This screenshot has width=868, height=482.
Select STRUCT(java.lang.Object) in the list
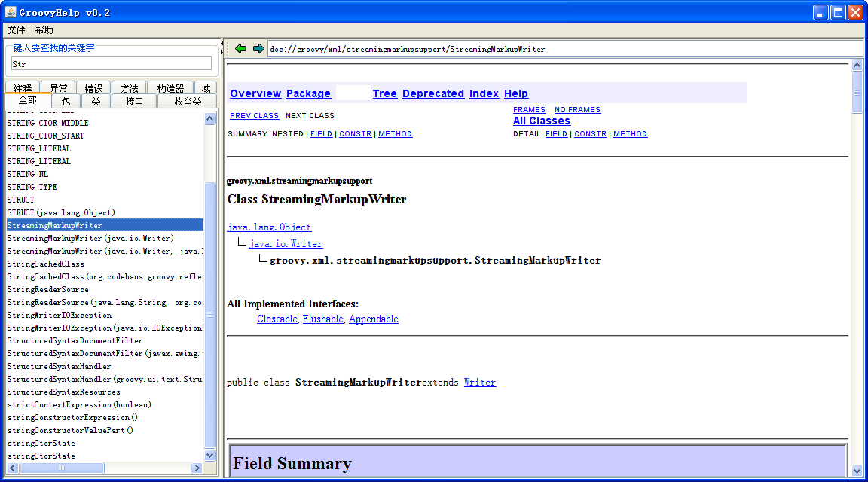[105, 212]
